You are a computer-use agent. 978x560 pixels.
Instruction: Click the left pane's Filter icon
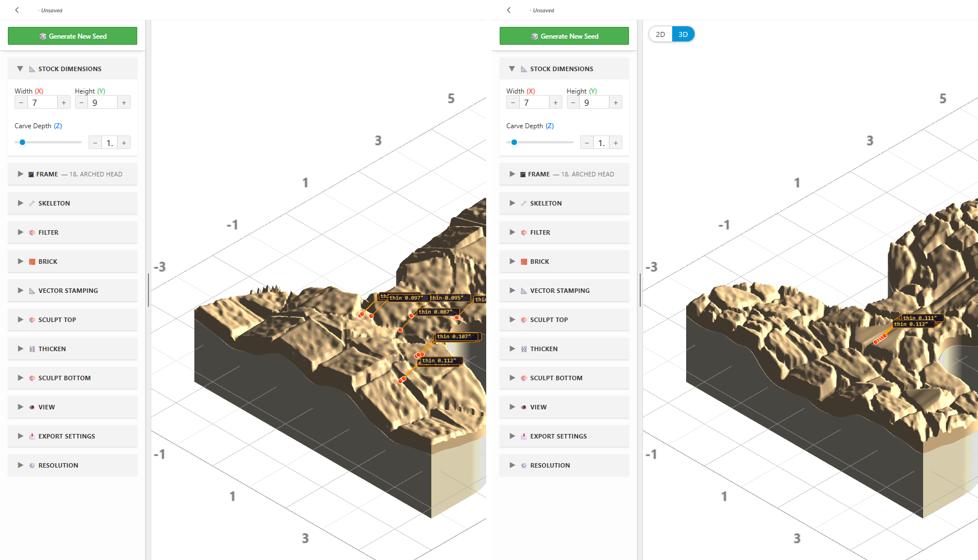click(x=32, y=232)
